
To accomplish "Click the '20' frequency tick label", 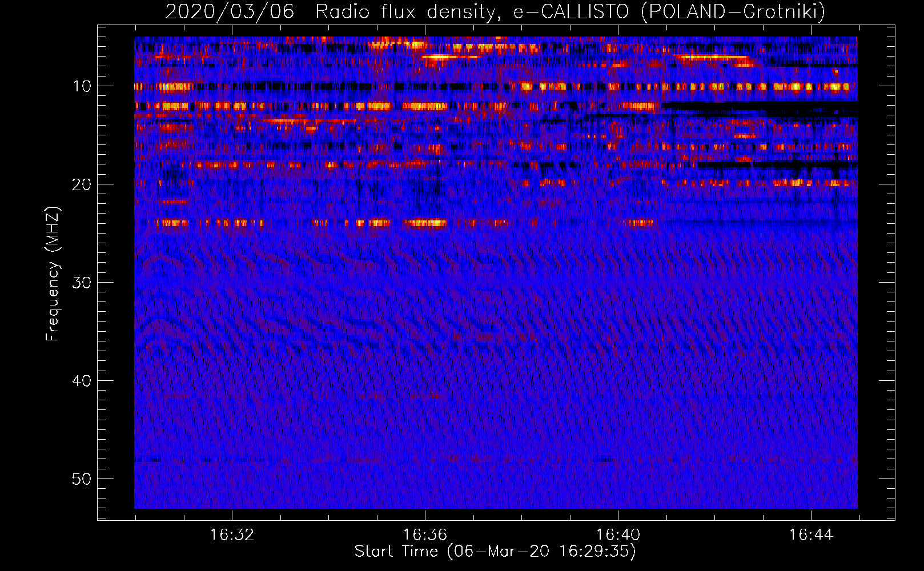I will [x=82, y=184].
